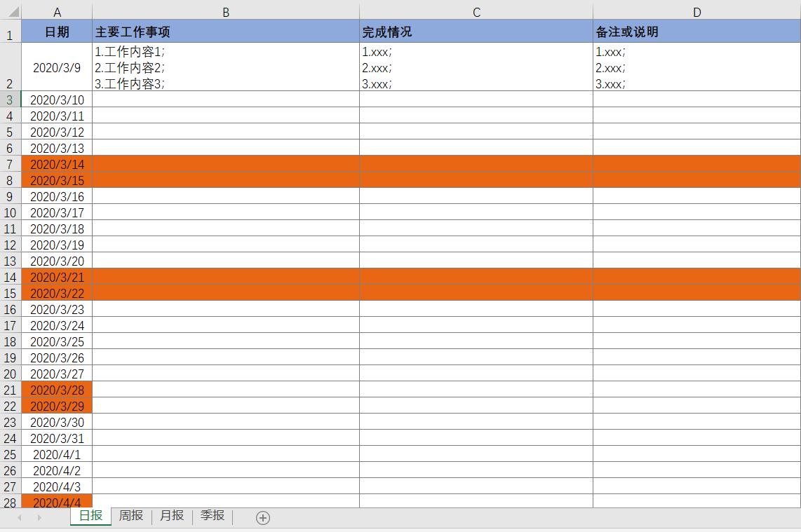Select the 2020/4/1 date cell

57,454
